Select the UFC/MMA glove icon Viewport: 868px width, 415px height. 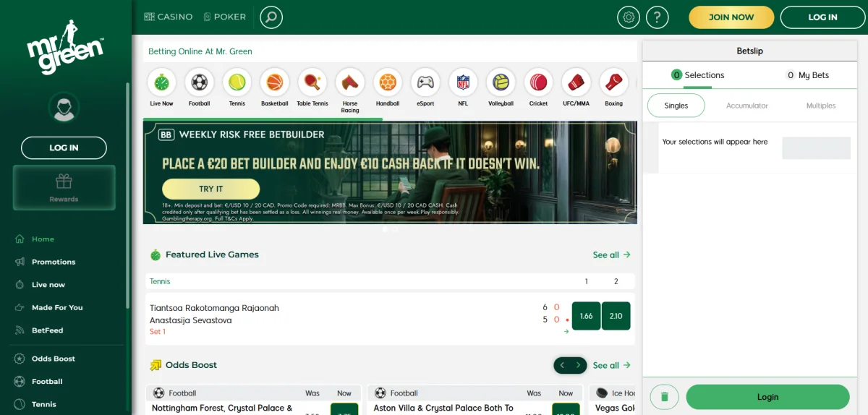point(576,82)
